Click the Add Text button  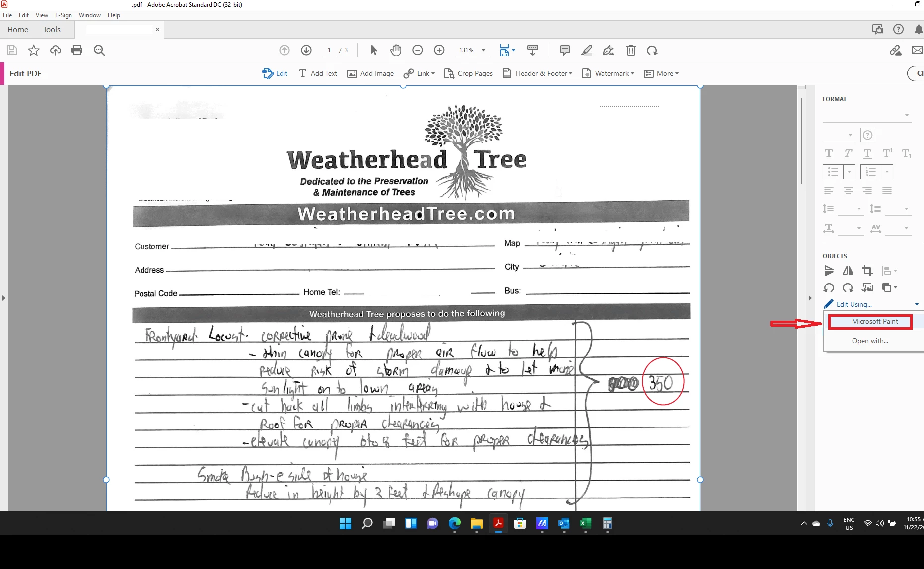tap(318, 73)
